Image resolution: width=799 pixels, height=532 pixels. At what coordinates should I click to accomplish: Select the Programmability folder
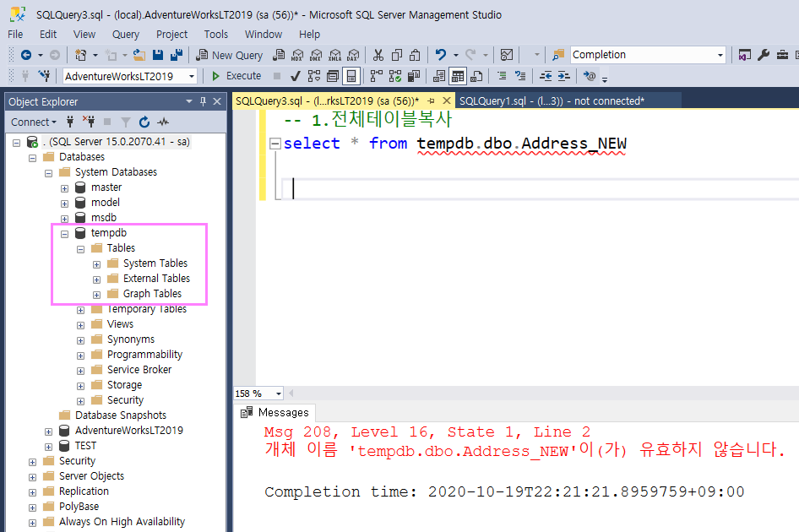[144, 354]
